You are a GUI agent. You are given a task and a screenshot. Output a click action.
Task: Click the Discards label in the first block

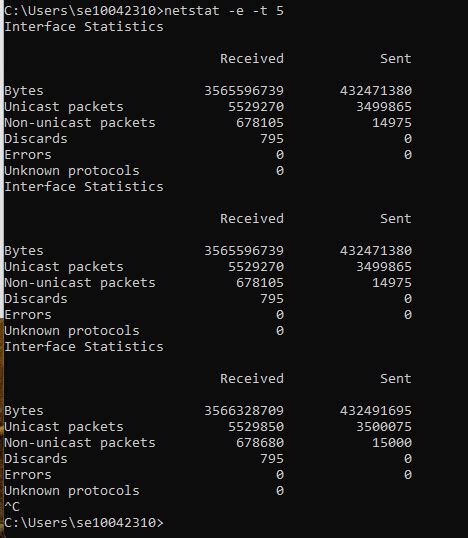click(x=36, y=139)
